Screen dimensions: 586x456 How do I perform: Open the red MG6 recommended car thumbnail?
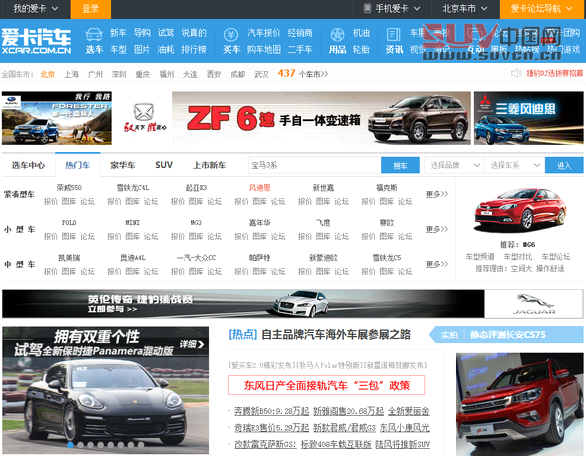(x=519, y=210)
